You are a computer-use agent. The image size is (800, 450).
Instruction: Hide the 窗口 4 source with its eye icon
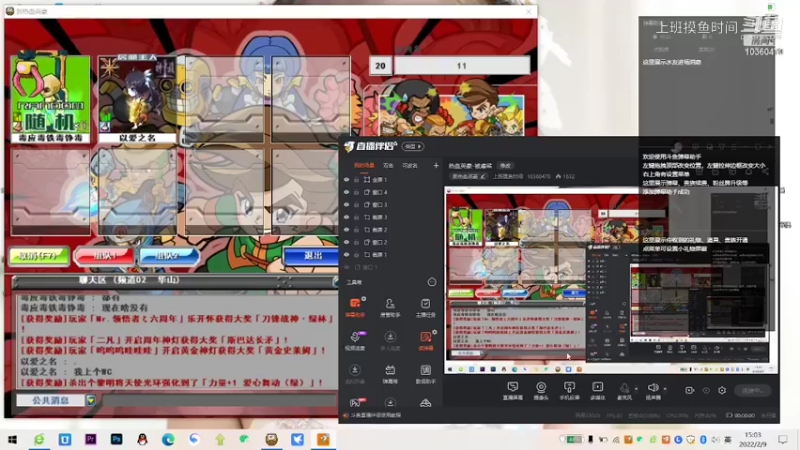coord(346,192)
